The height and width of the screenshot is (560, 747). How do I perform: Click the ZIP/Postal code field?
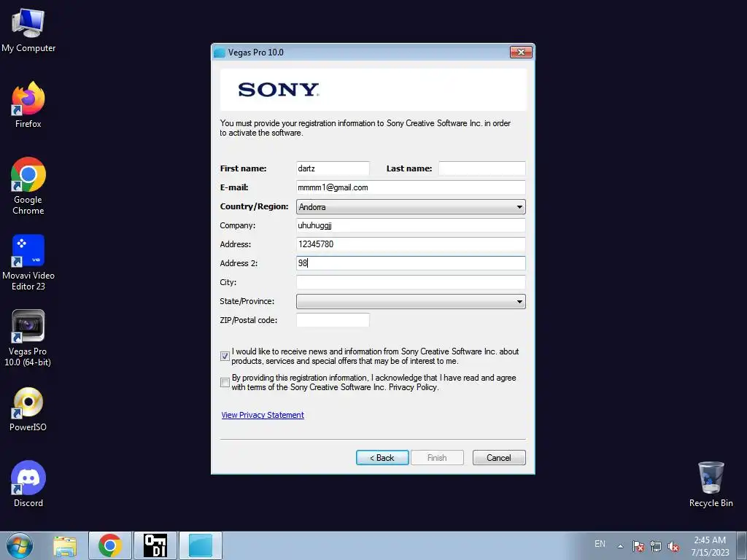(x=333, y=320)
